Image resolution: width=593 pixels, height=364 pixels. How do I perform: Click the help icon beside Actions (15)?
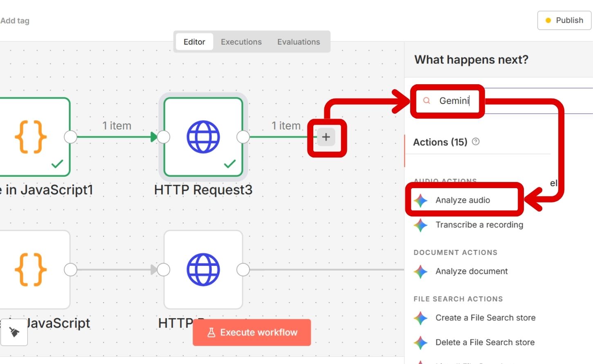[x=476, y=142]
